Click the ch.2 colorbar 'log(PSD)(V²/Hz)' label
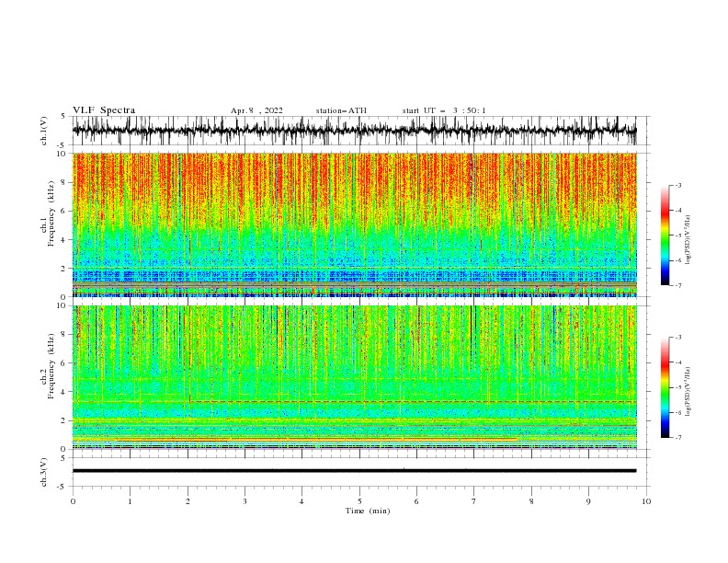 coord(688,391)
